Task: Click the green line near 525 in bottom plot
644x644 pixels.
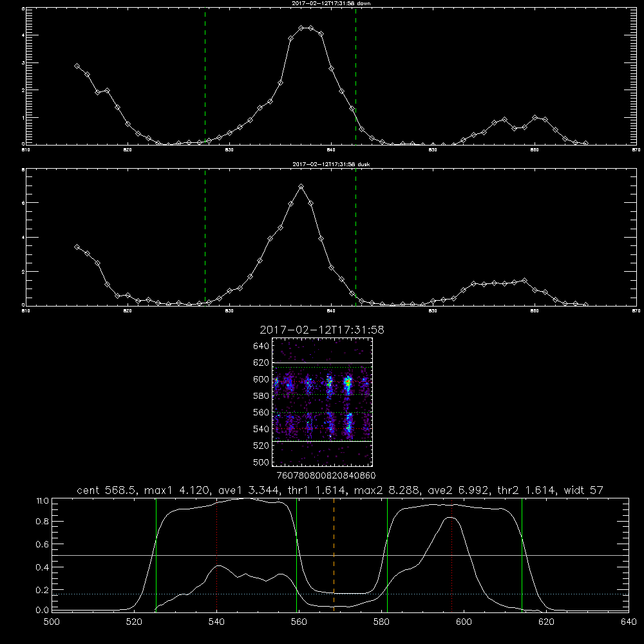Action: click(156, 554)
